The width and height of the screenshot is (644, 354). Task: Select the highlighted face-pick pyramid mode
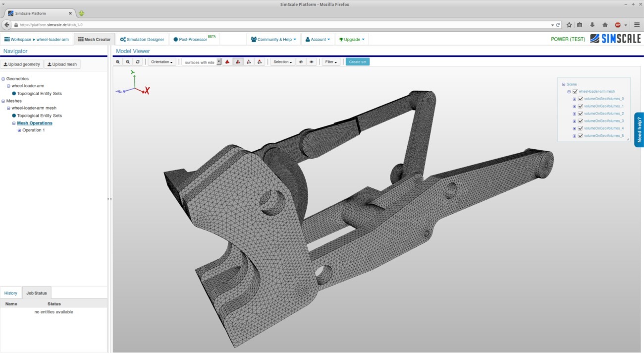238,62
